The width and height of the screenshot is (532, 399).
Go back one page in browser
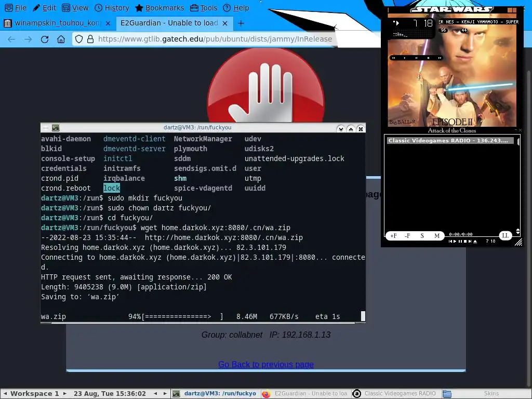click(11, 39)
